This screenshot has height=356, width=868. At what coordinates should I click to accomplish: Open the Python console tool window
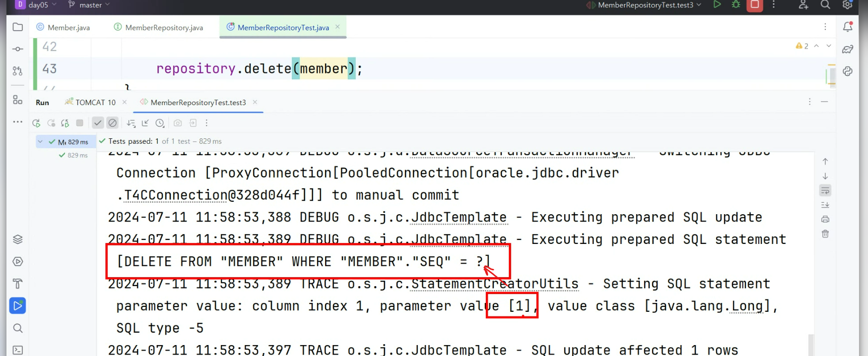pyautogui.click(x=848, y=71)
